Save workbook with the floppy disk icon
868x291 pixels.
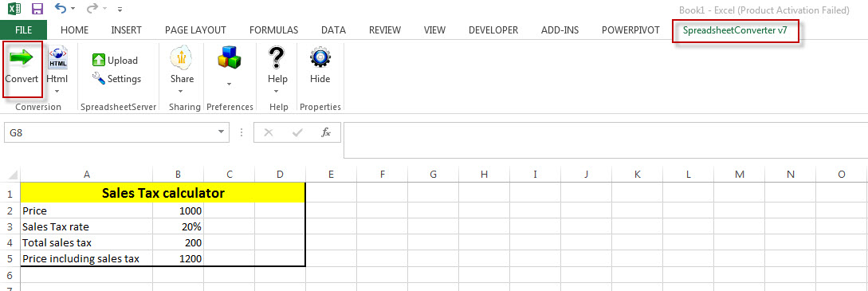point(37,9)
